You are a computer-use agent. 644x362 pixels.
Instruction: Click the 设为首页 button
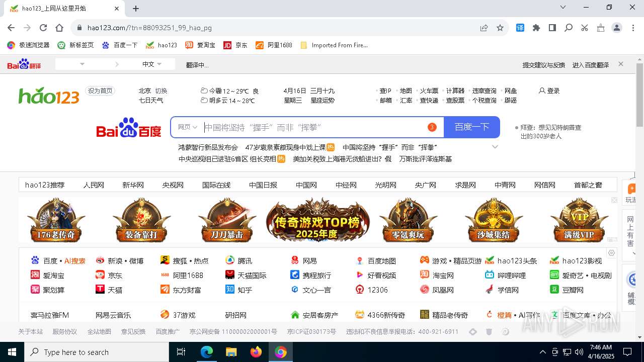100,90
